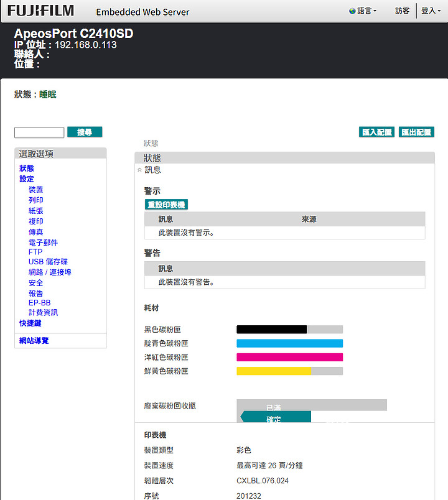Click the IP address 192.168.0.113
The image size is (448, 500).
point(86,45)
